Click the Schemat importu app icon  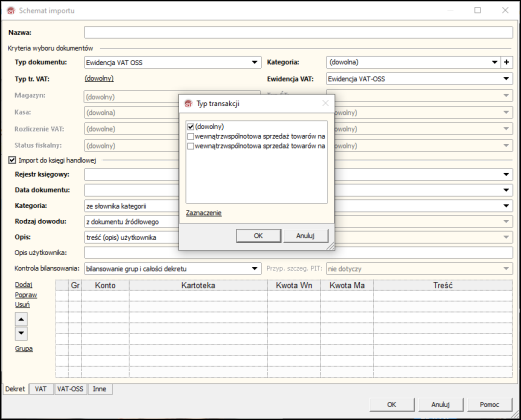[x=11, y=11]
